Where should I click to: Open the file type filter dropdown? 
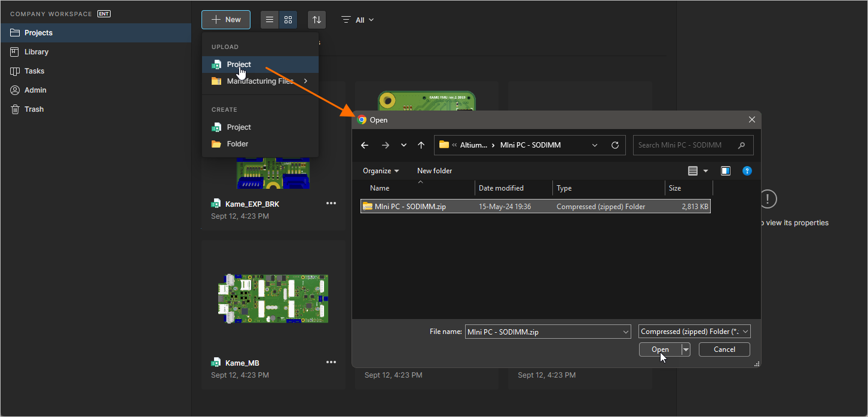[694, 332]
